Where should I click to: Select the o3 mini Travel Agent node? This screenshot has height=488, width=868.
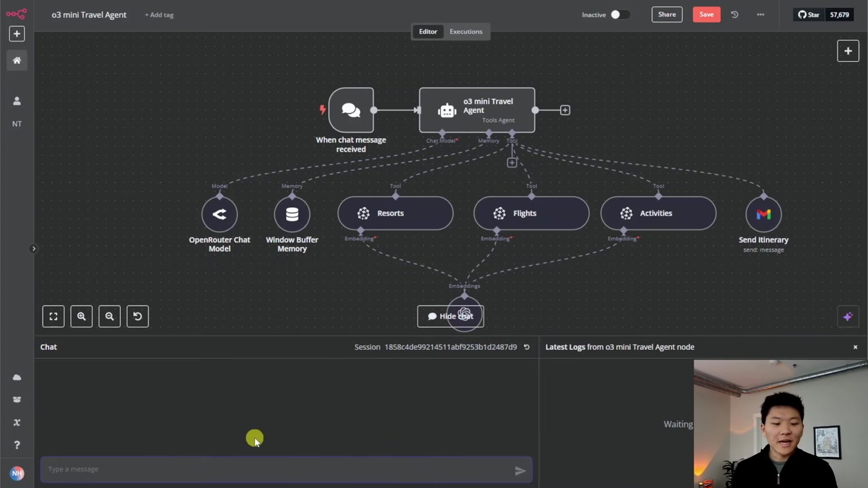477,110
